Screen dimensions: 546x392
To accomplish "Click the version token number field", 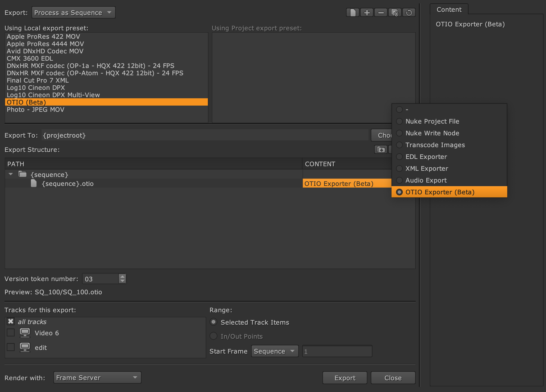I will point(101,279).
